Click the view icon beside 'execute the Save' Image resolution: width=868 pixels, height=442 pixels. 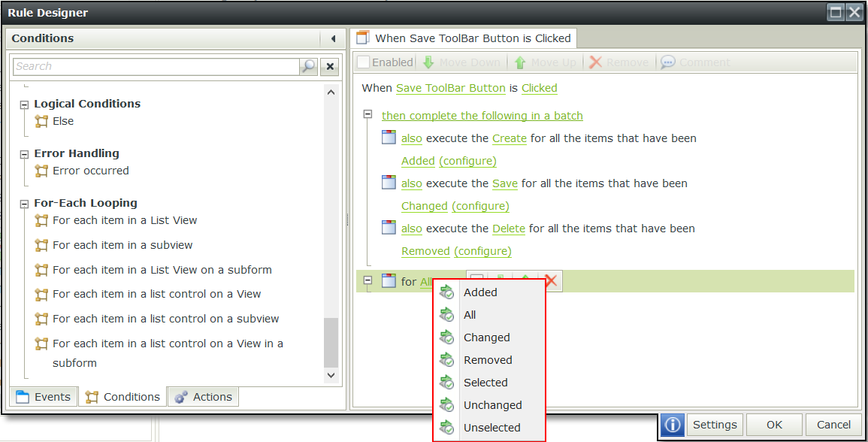(x=389, y=182)
